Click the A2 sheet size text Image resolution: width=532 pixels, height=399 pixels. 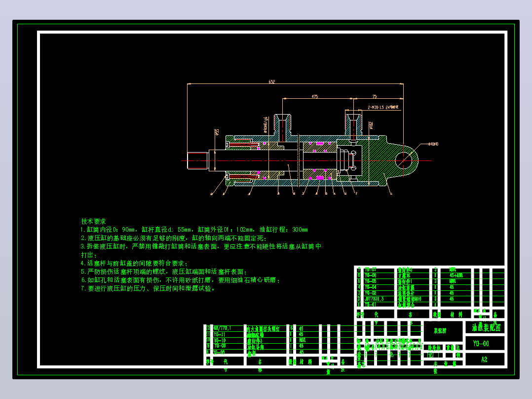click(484, 359)
